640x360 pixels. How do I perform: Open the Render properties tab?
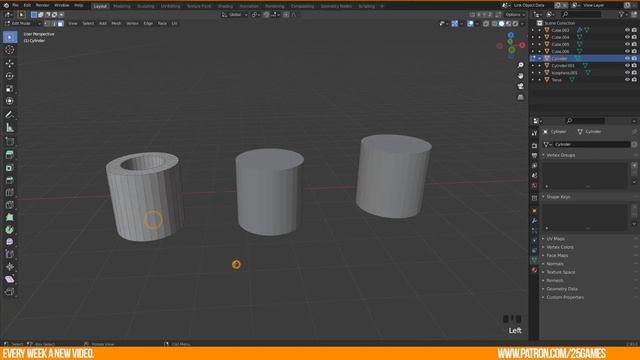pos(534,146)
